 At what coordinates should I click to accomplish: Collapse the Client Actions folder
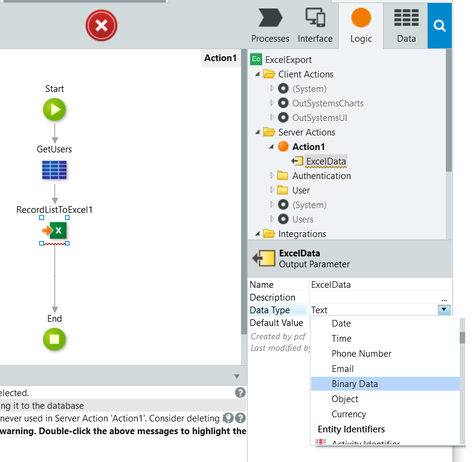258,74
